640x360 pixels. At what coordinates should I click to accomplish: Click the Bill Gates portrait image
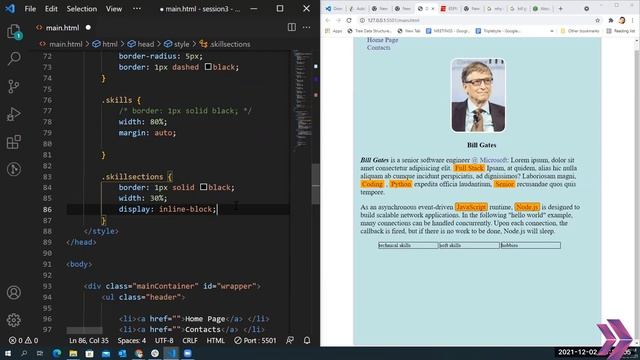pyautogui.click(x=478, y=96)
